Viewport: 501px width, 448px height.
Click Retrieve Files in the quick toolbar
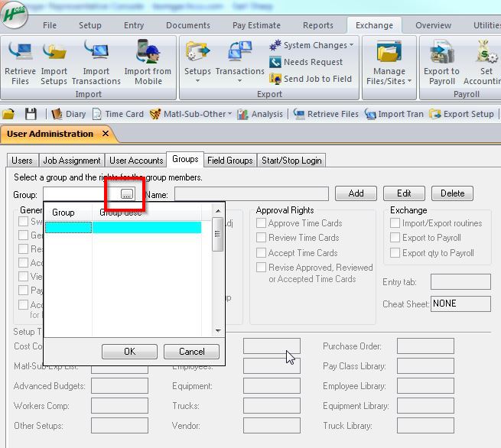point(326,114)
